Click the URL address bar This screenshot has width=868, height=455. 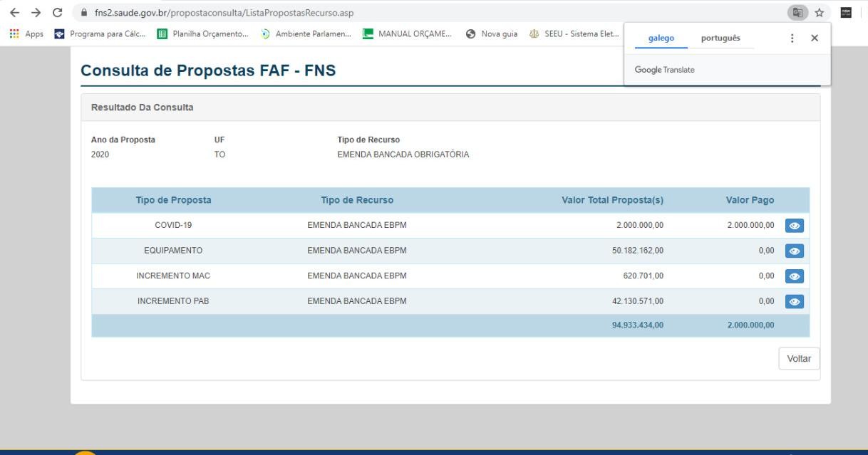pos(428,14)
